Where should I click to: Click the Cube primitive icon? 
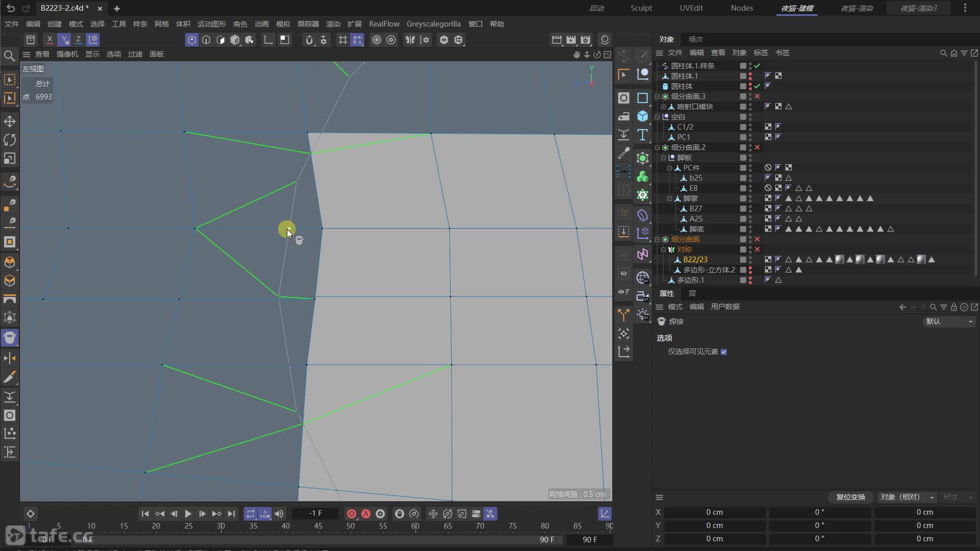[643, 116]
